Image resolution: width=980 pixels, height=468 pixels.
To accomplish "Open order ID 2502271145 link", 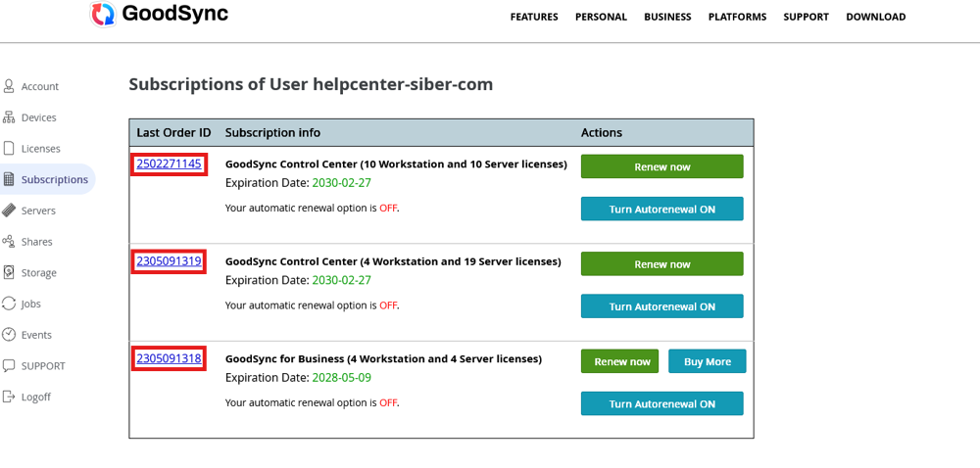I will tap(169, 164).
